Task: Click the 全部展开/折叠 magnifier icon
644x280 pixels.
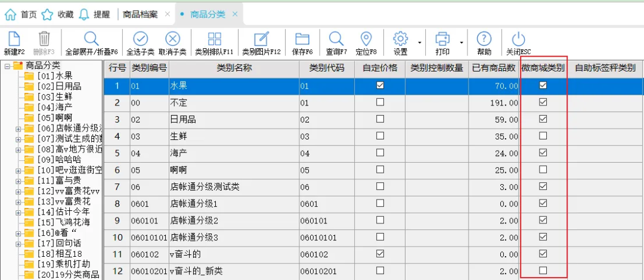Action: [x=91, y=39]
